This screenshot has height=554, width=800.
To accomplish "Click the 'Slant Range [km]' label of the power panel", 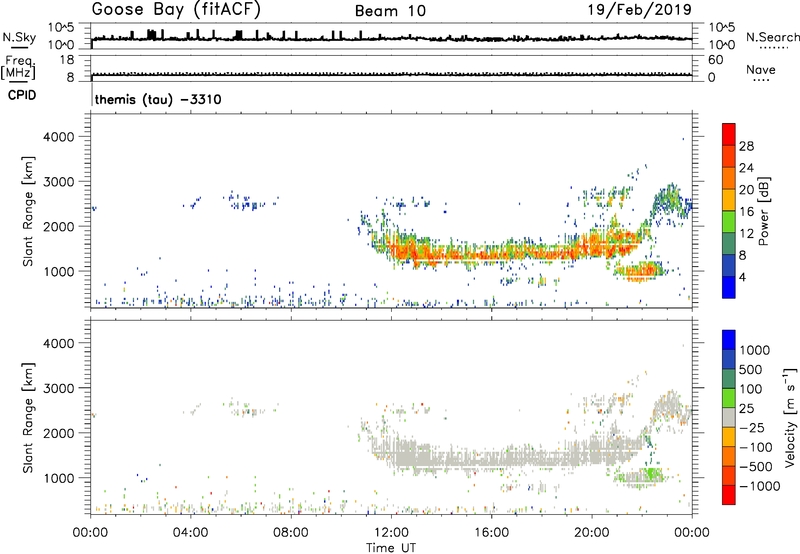I will [x=28, y=211].
